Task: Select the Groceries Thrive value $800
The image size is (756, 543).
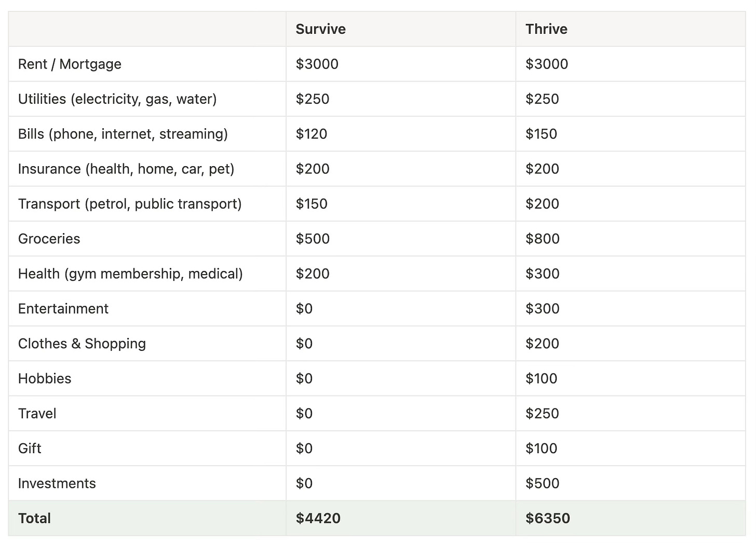Action: tap(543, 239)
